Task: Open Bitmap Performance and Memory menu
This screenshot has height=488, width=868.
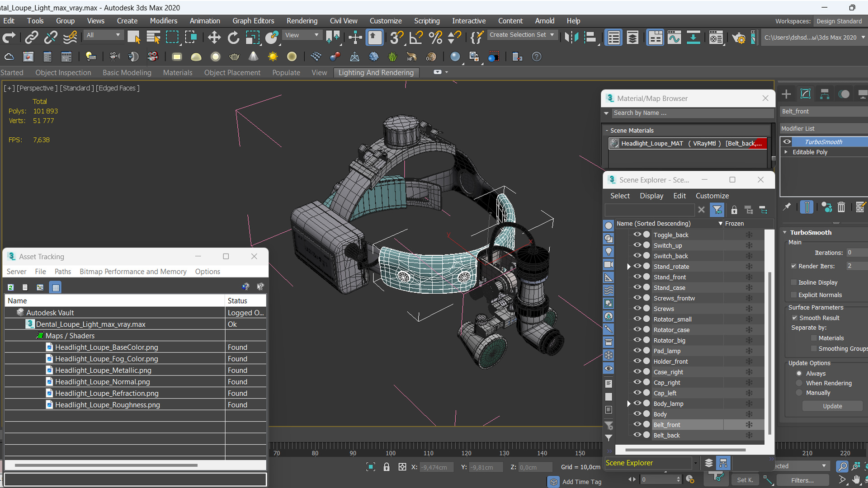Action: pyautogui.click(x=133, y=271)
